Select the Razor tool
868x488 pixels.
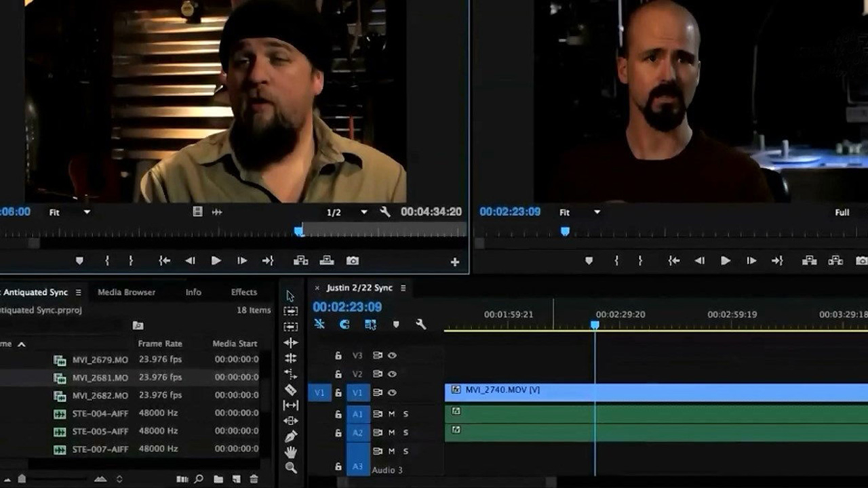291,390
